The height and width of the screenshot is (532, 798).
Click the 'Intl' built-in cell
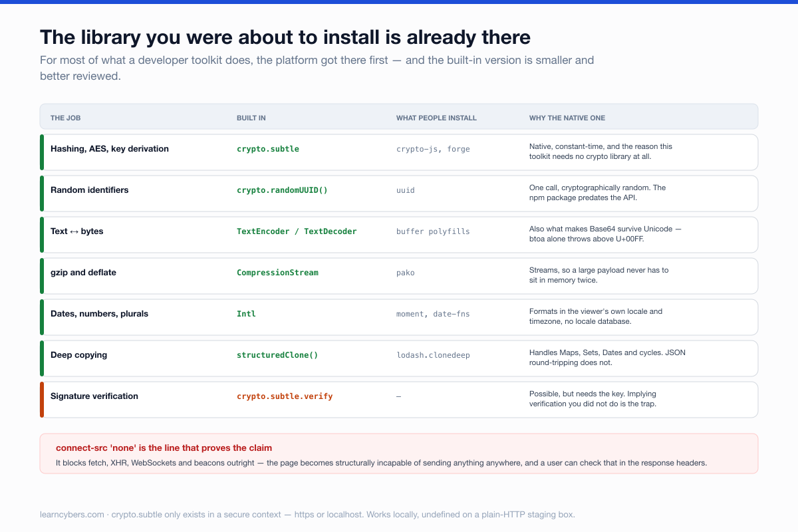(x=246, y=314)
